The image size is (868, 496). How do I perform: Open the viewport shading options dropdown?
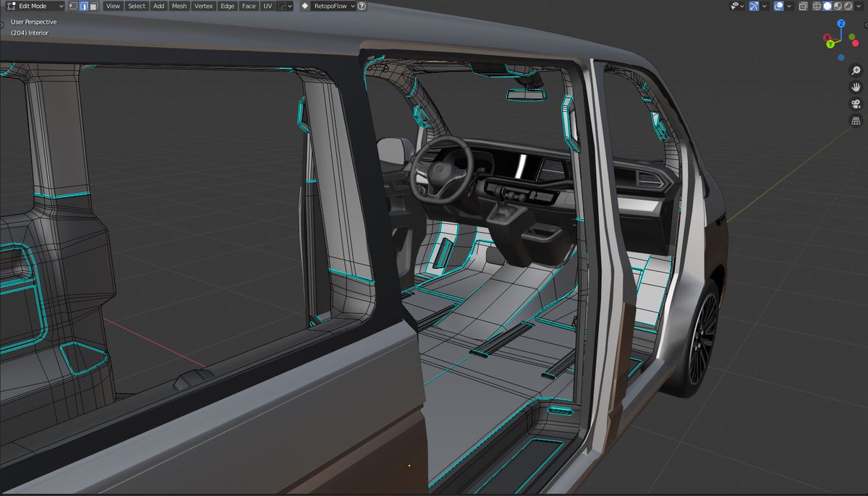(x=859, y=6)
